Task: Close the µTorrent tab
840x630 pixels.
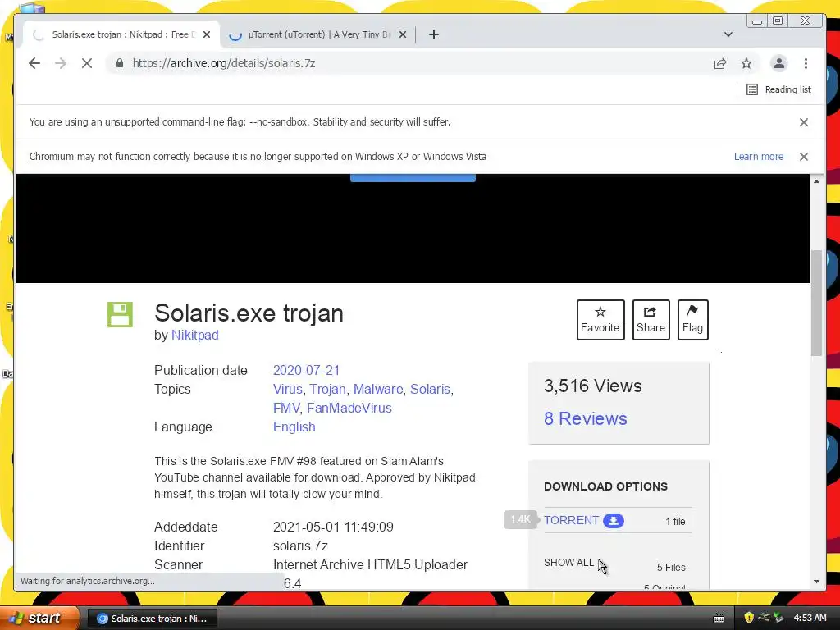Action: coord(403,34)
